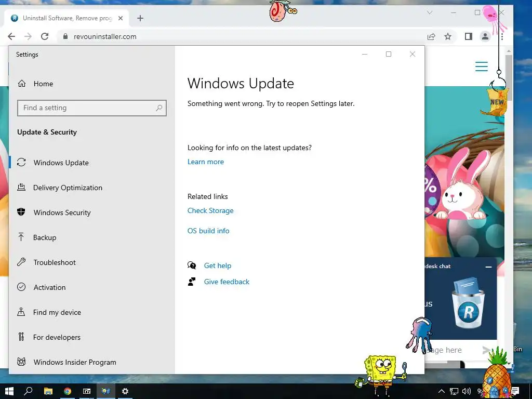Click the OS build info link

(x=208, y=231)
